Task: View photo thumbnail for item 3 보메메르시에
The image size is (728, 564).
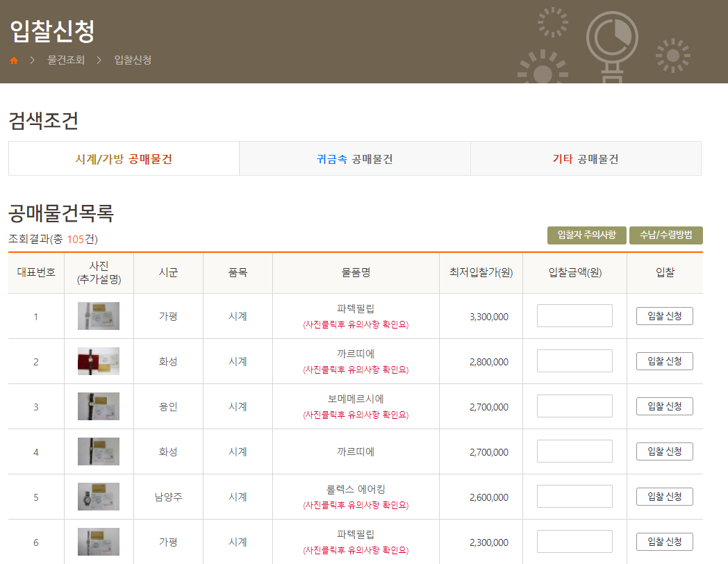Action: (x=99, y=406)
